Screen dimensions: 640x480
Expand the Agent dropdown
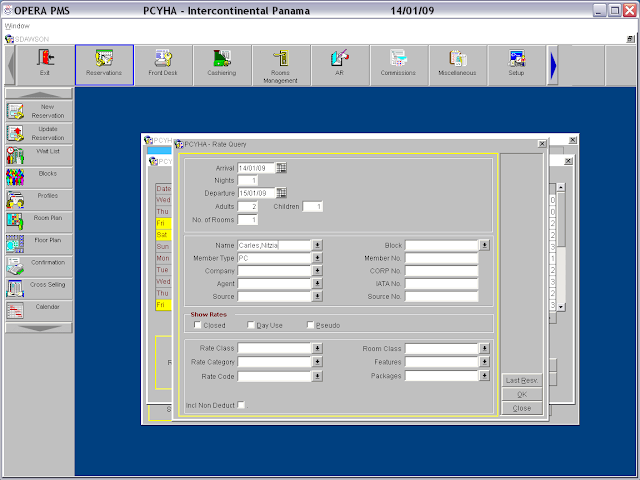(317, 283)
